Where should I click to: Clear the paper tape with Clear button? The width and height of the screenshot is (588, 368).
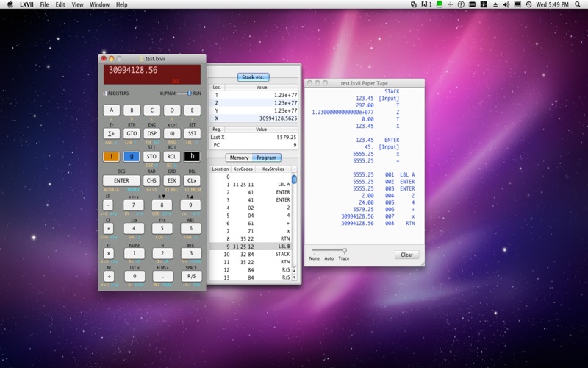click(x=406, y=255)
